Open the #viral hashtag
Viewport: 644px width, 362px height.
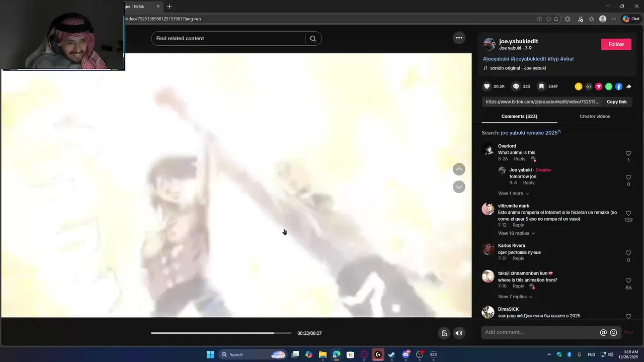tap(567, 59)
